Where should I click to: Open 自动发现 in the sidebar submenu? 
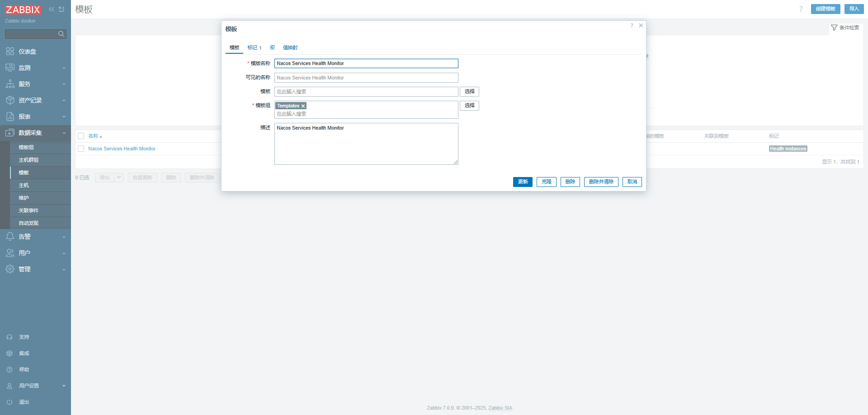coord(40,223)
